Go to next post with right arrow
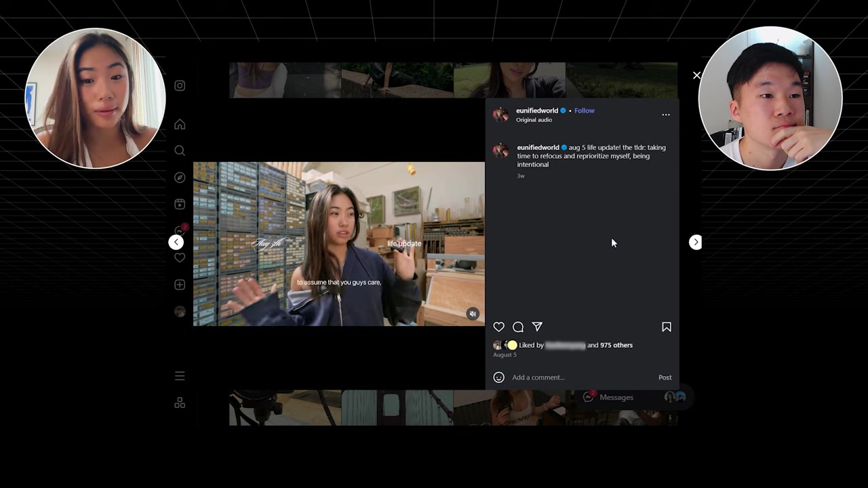This screenshot has height=488, width=868. pos(696,242)
